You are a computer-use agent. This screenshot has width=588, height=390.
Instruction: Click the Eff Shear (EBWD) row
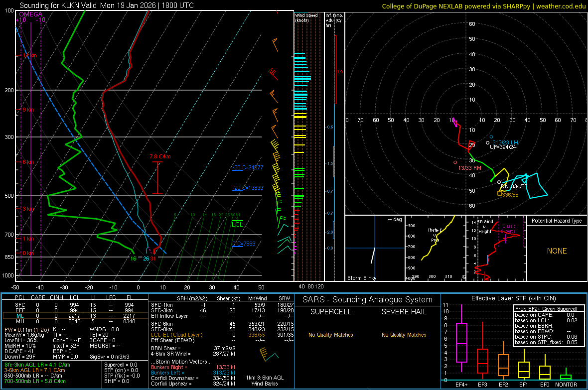[x=222, y=341]
